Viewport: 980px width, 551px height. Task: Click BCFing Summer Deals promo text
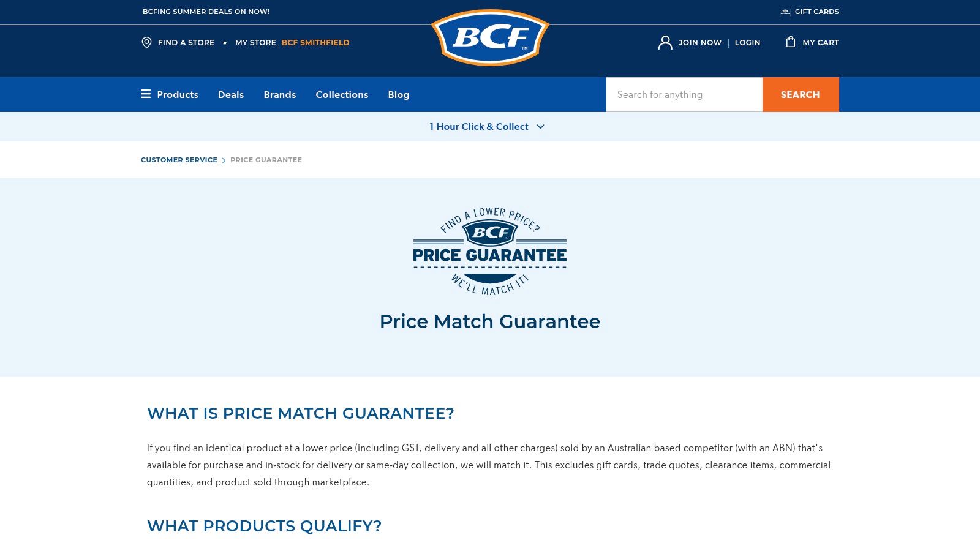[x=206, y=12]
